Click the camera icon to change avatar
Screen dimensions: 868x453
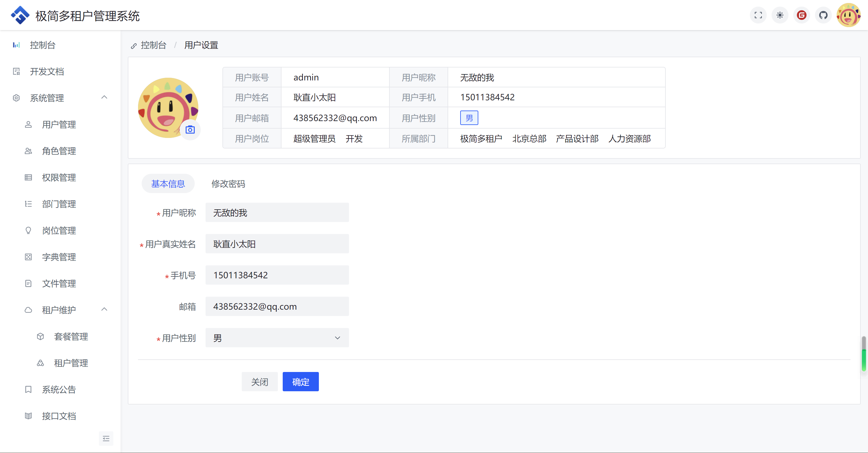click(x=190, y=130)
